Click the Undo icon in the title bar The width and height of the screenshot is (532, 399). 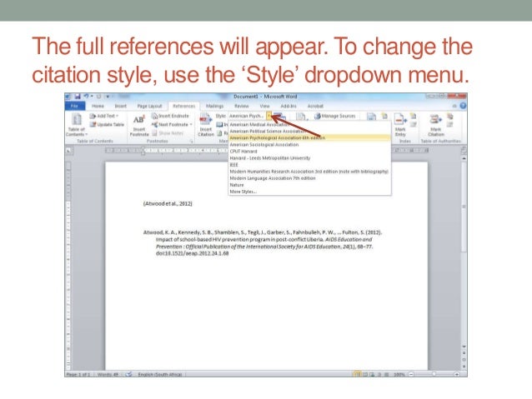(86, 97)
